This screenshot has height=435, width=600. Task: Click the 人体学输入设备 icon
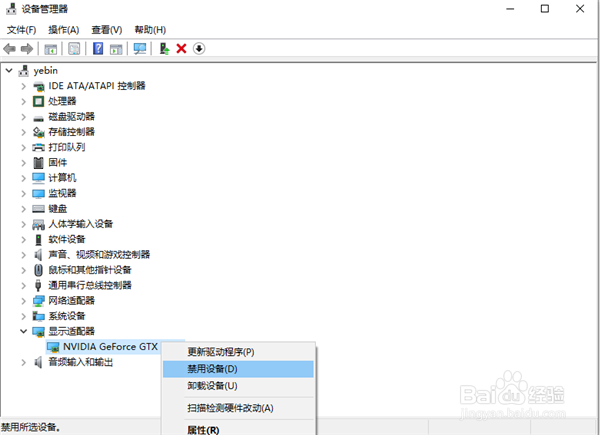point(38,224)
